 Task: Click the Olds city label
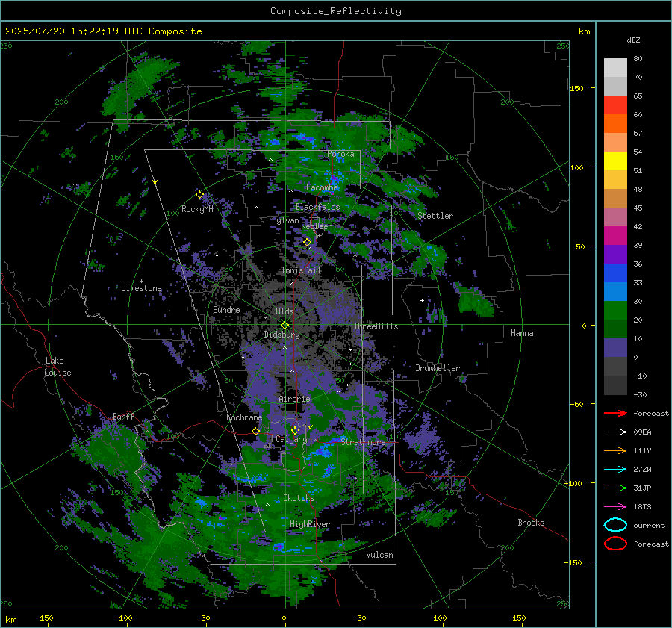click(x=284, y=311)
